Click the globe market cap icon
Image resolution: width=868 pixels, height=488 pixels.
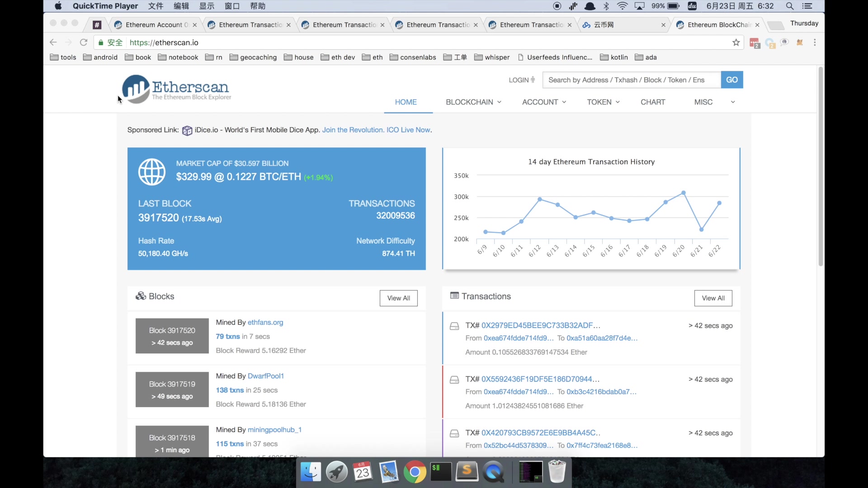coord(152,172)
